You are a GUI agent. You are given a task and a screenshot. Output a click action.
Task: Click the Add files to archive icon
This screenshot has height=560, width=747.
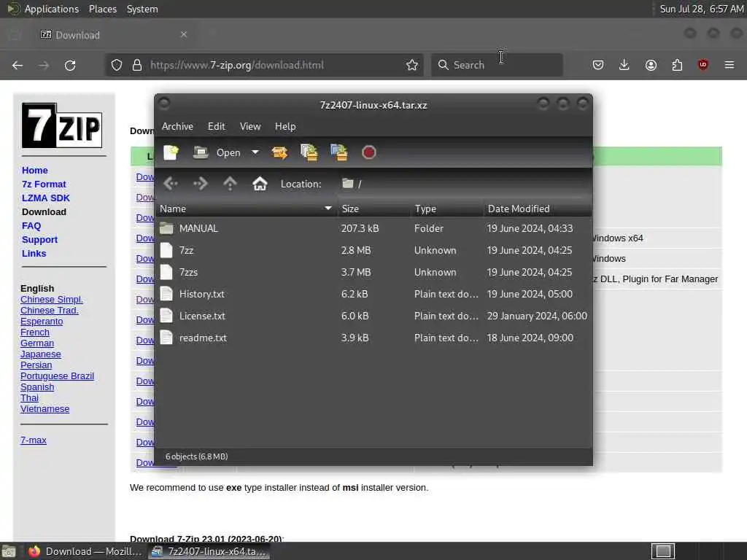pyautogui.click(x=309, y=152)
